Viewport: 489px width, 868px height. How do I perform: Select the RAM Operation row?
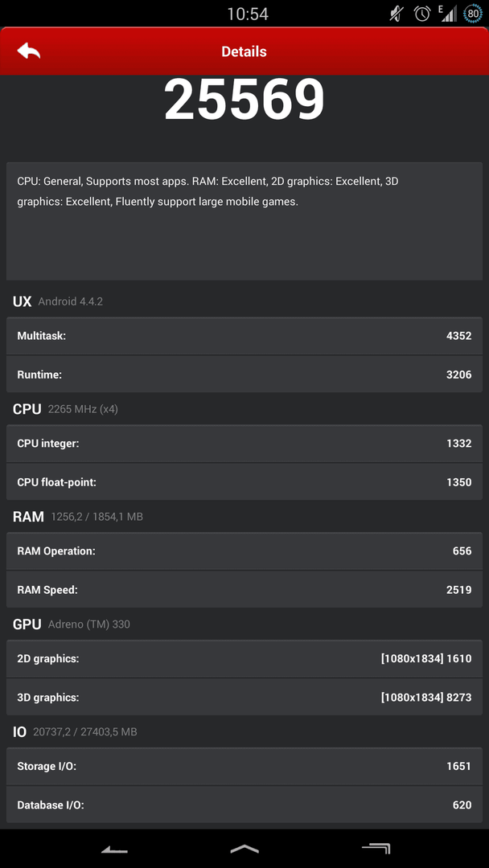coord(244,551)
